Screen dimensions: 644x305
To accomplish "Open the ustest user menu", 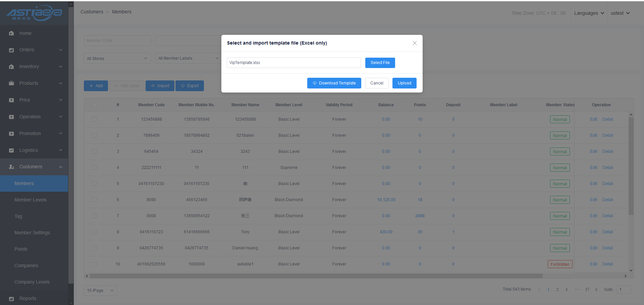I will click(620, 13).
